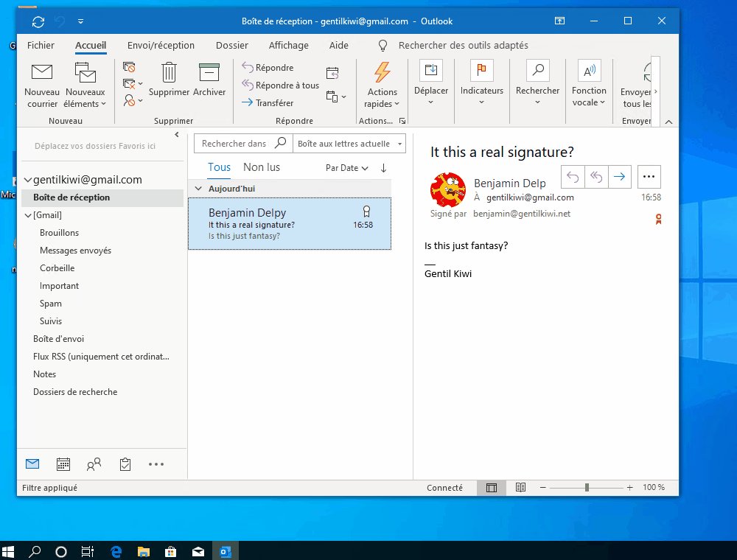
Task: Switch to the Dossier tab
Action: [231, 45]
